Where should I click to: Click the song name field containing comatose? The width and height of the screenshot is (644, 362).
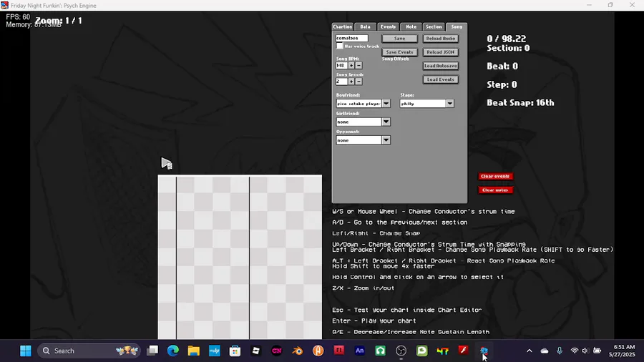352,38
